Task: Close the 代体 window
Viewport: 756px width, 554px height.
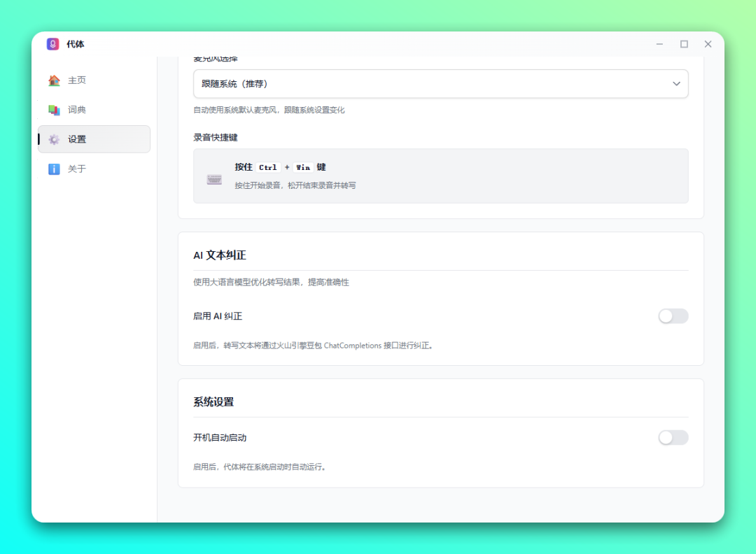Action: tap(708, 44)
